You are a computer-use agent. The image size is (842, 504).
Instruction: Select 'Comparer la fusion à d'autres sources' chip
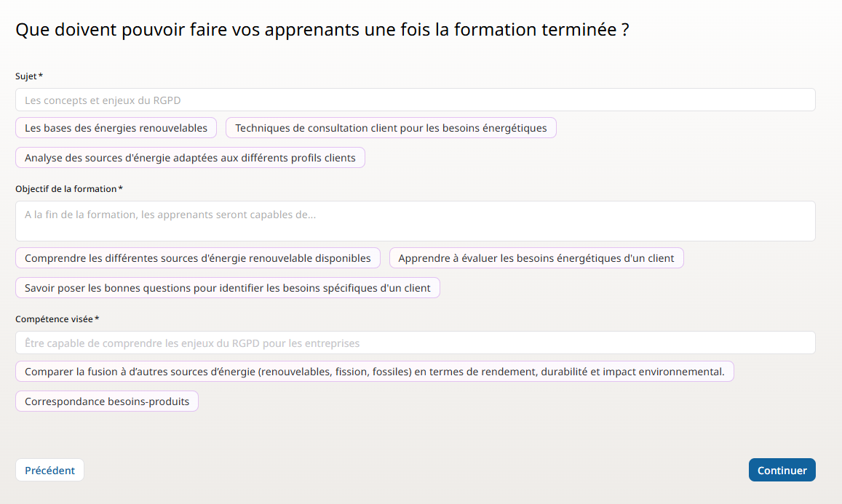click(x=374, y=372)
